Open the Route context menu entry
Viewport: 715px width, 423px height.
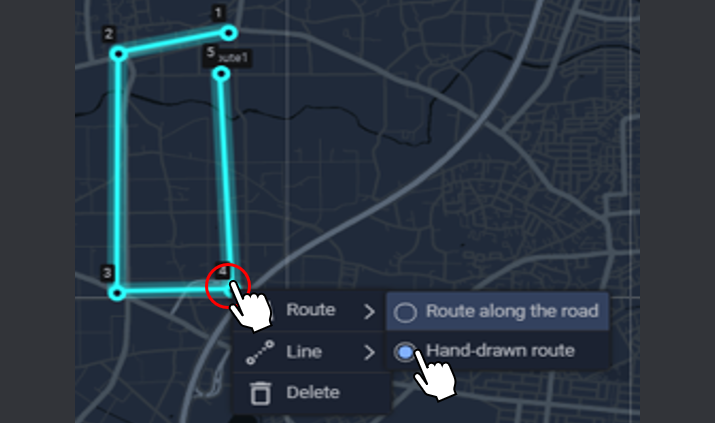pos(311,310)
